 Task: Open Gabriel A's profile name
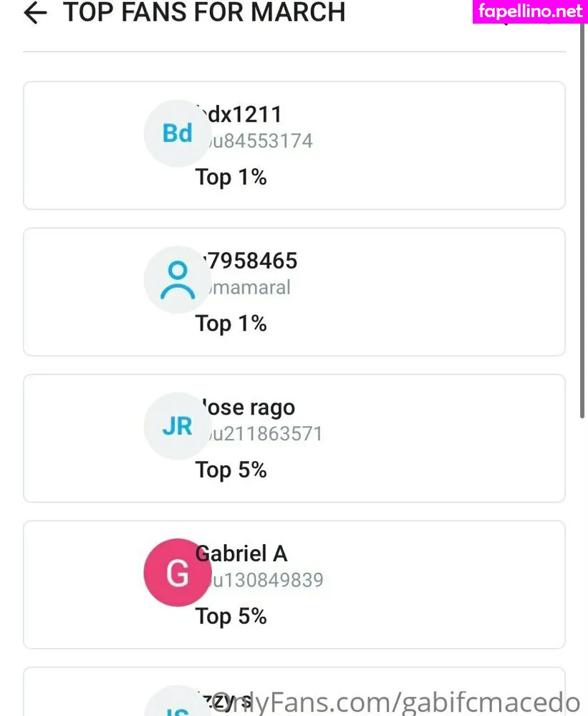coord(242,553)
